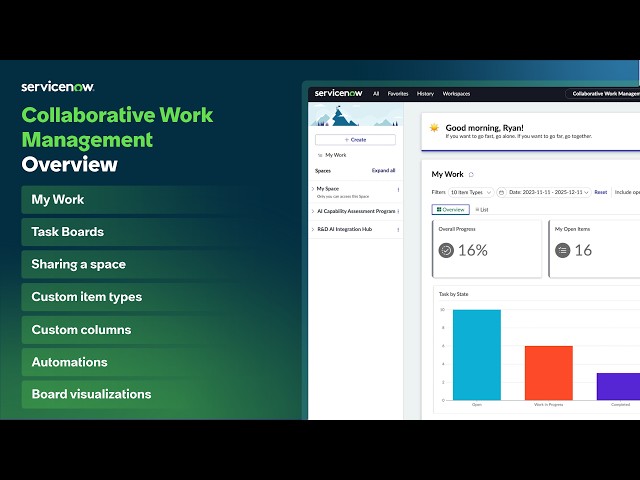Open the Workspaces menu

point(456,93)
